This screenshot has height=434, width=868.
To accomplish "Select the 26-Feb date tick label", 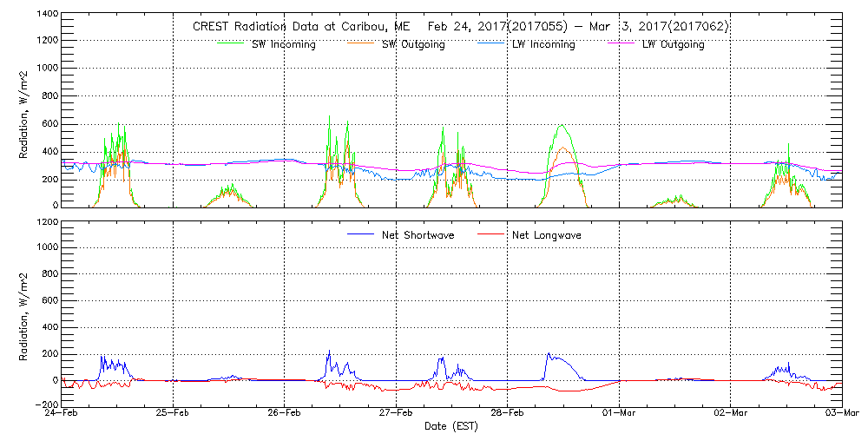I will tap(285, 414).
